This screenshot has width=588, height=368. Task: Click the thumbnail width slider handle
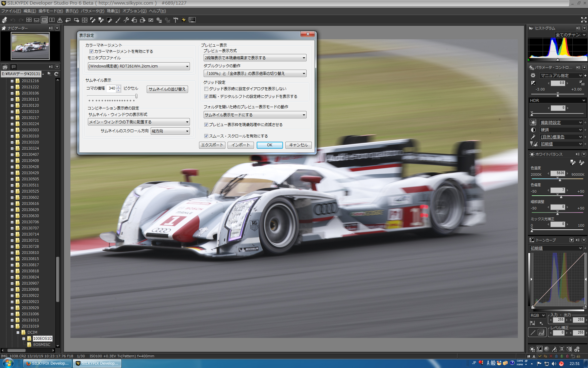pos(136,96)
